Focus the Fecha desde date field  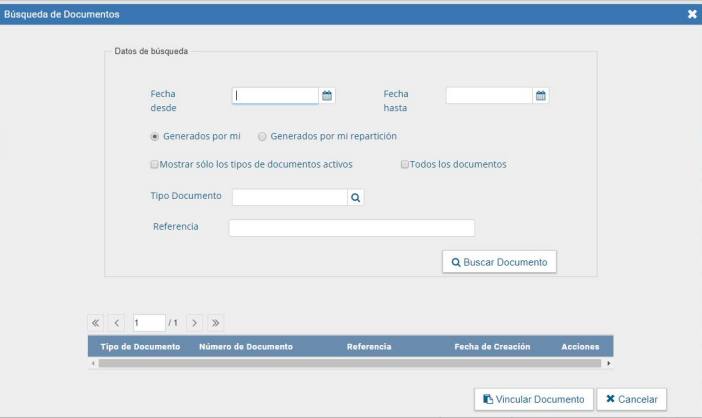click(x=275, y=96)
